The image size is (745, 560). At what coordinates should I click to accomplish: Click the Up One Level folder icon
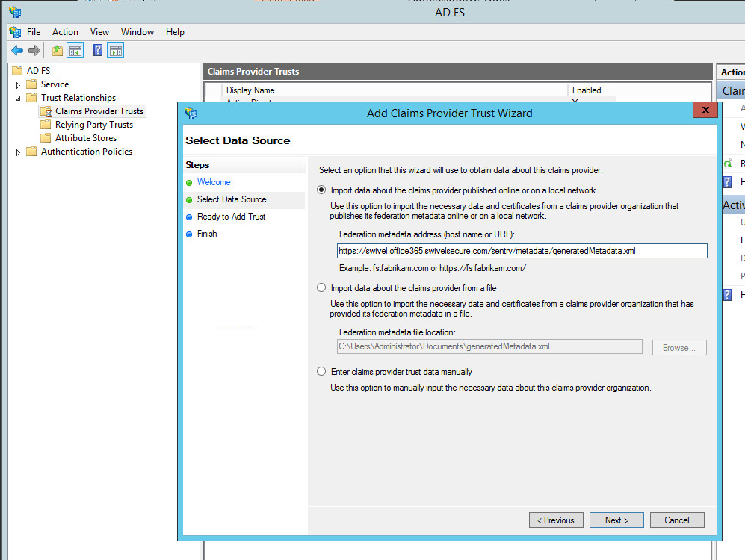(58, 51)
